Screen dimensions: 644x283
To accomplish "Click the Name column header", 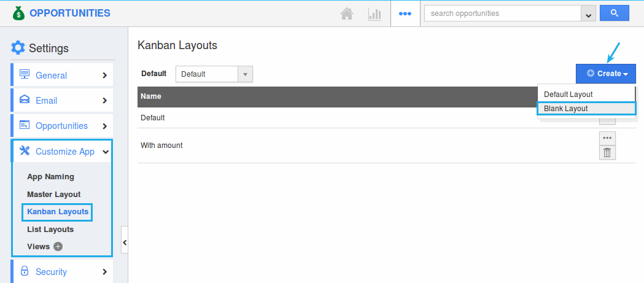I will point(151,96).
